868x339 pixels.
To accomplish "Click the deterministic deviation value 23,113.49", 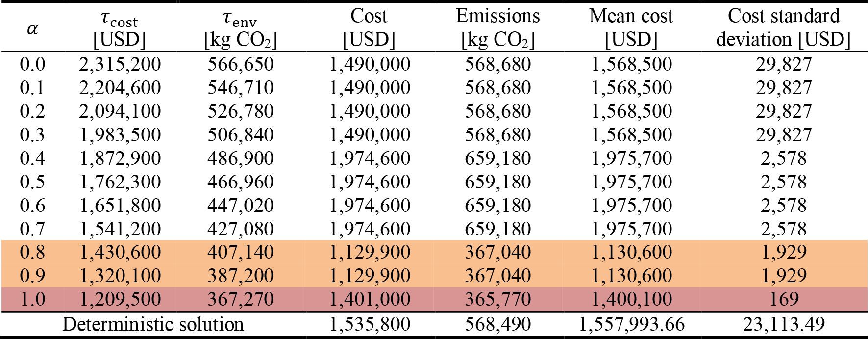I will [784, 324].
